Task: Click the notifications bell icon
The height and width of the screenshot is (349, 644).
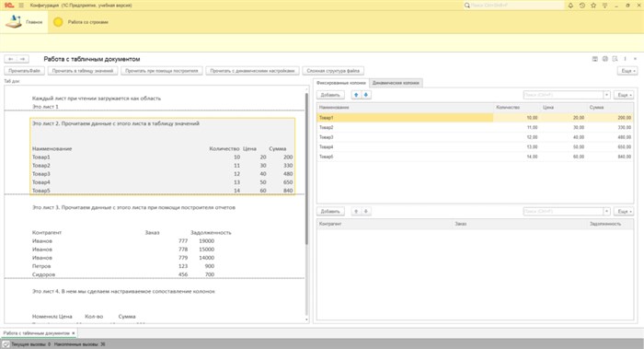Action: (x=570, y=6)
